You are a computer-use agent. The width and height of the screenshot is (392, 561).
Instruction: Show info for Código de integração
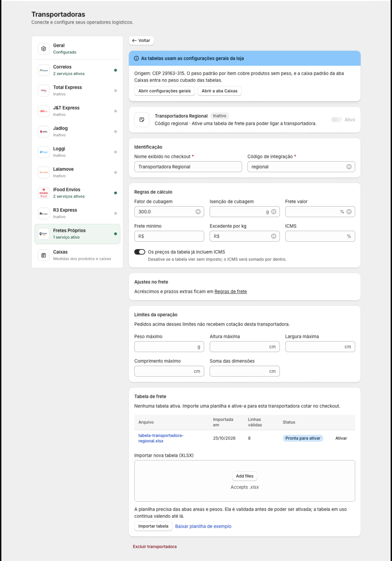click(349, 167)
